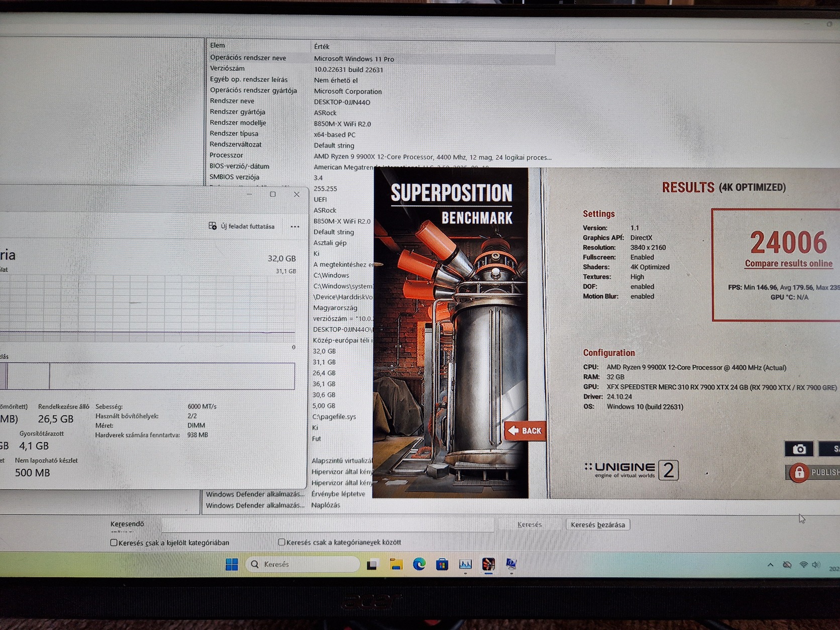
Task: Click the memory composition bar in Task Manager
Action: click(x=147, y=376)
